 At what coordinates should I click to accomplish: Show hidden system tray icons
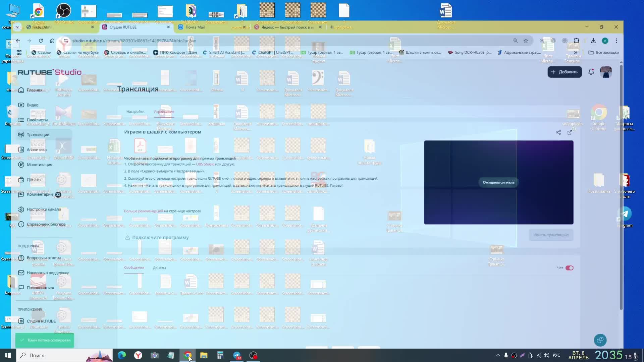coord(498,355)
